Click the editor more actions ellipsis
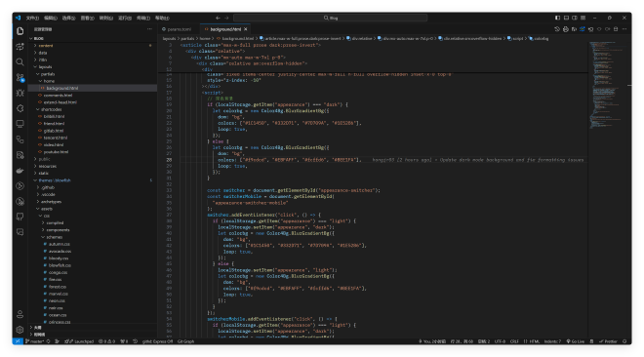The height and width of the screenshot is (357, 644). point(624,29)
